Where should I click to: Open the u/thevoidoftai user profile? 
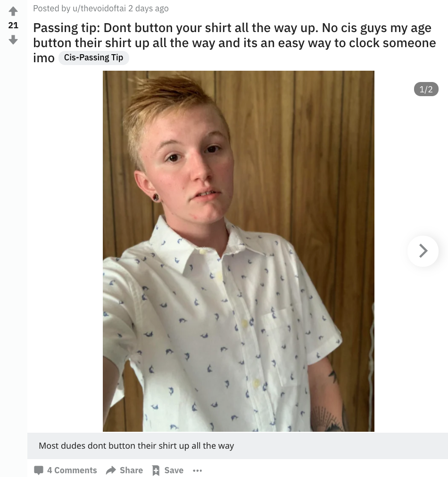click(x=99, y=8)
